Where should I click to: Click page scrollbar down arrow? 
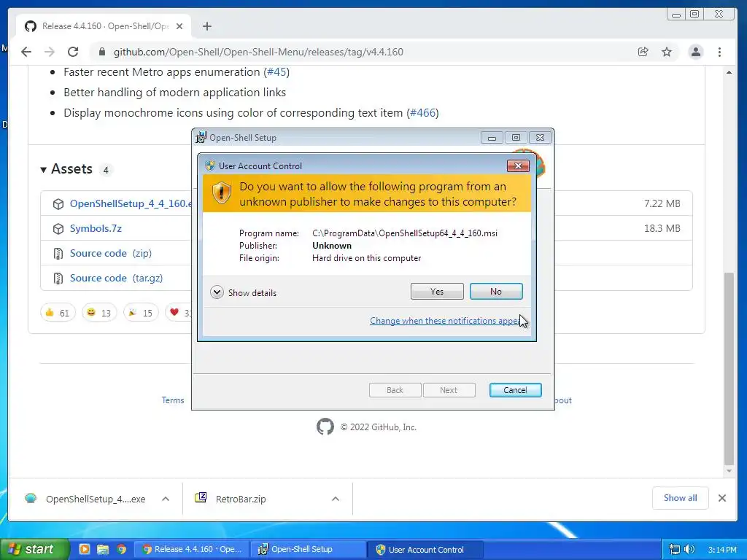click(729, 471)
